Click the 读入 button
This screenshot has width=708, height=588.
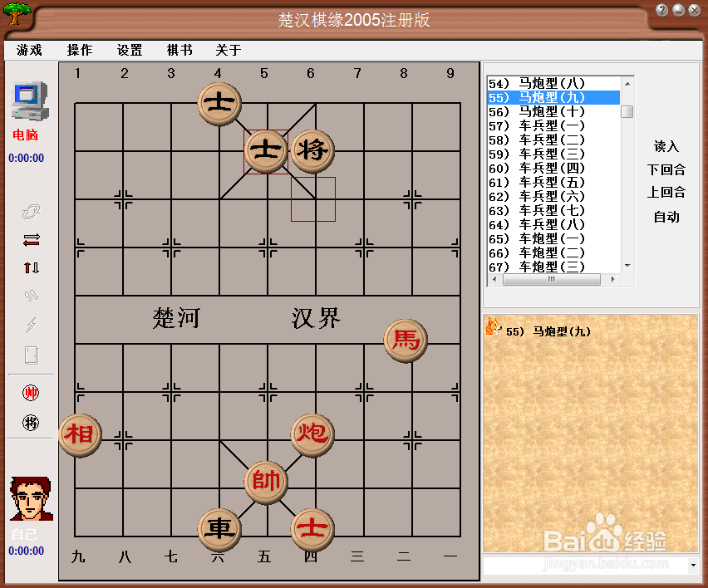click(x=666, y=146)
